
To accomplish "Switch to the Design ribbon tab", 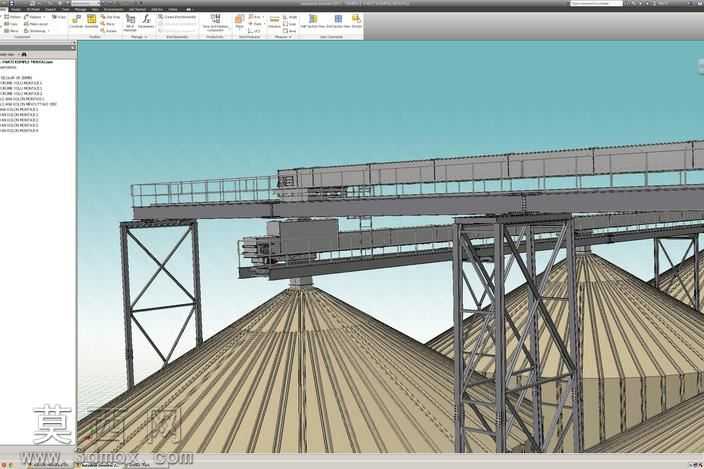I will click(15, 9).
